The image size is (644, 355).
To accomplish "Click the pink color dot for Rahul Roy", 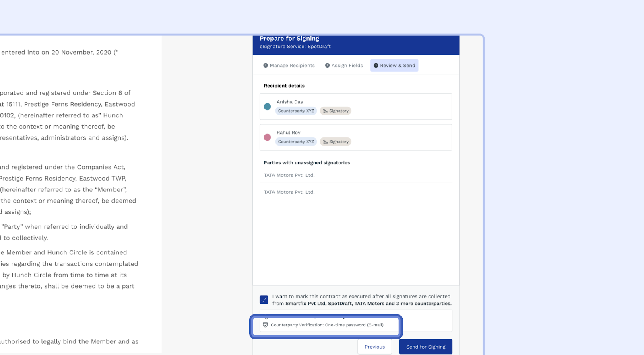I will (267, 137).
